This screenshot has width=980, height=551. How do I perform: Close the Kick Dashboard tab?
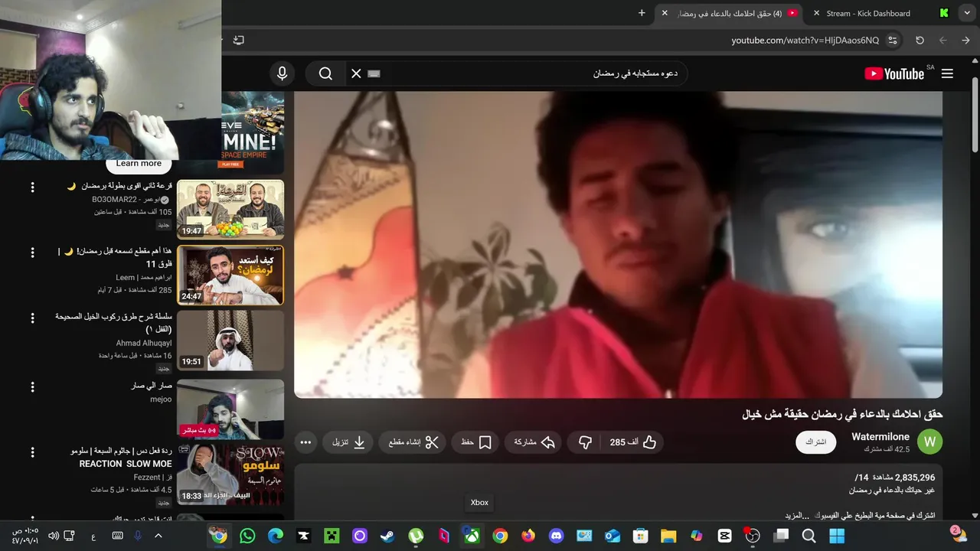click(x=816, y=13)
